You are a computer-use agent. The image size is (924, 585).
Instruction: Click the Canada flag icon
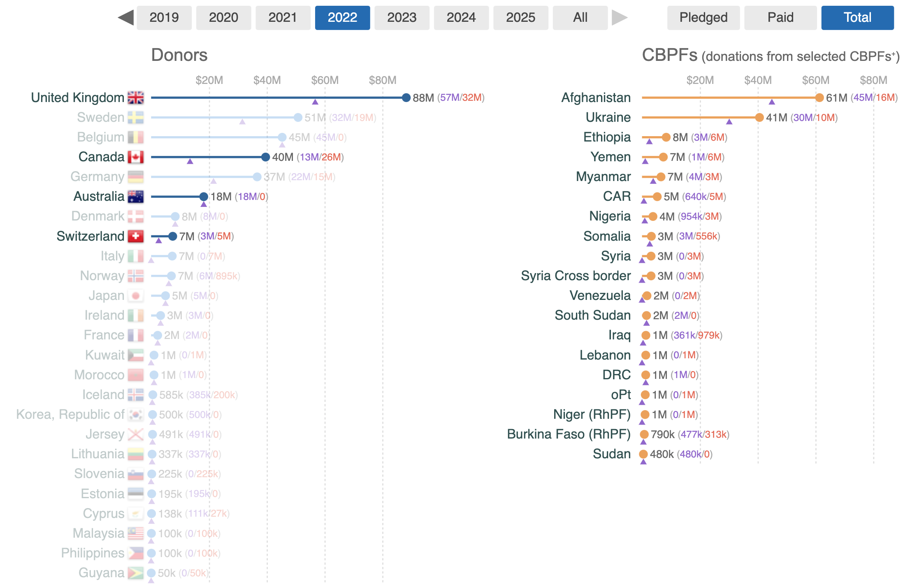[135, 157]
